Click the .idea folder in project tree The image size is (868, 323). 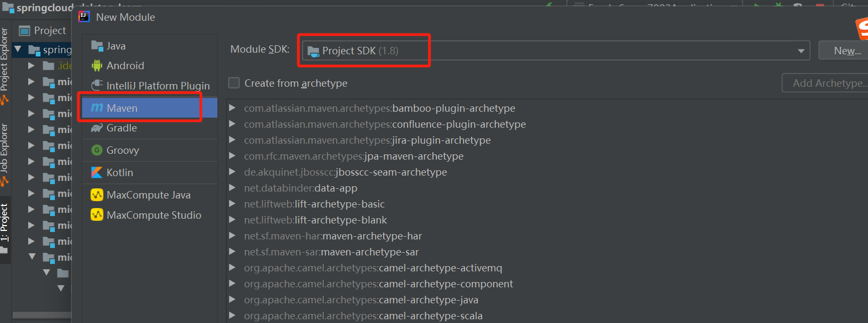click(57, 65)
